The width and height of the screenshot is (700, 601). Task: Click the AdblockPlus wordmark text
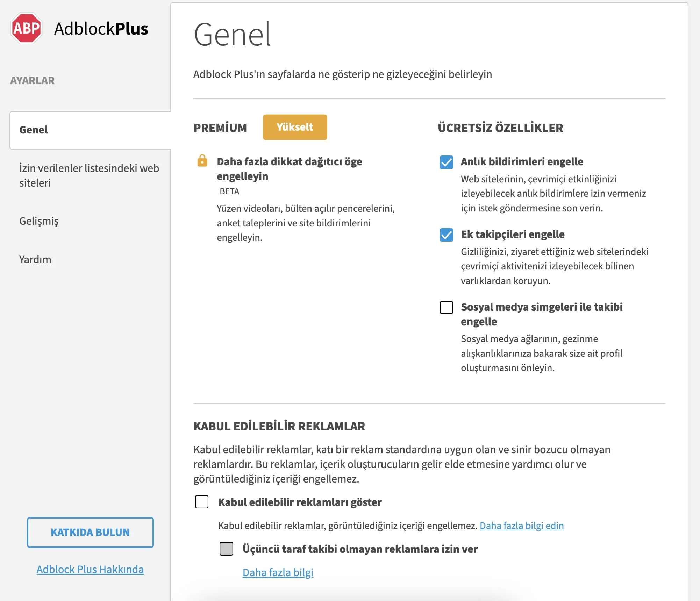pos(101,29)
